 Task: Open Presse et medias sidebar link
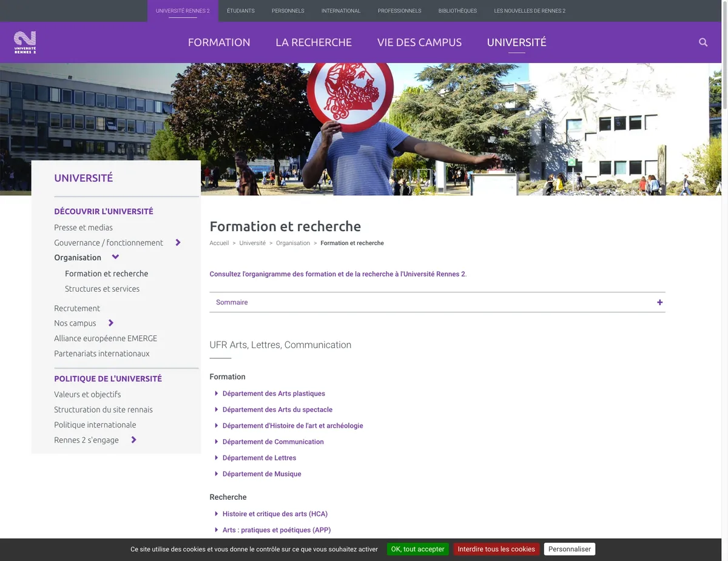pyautogui.click(x=83, y=227)
